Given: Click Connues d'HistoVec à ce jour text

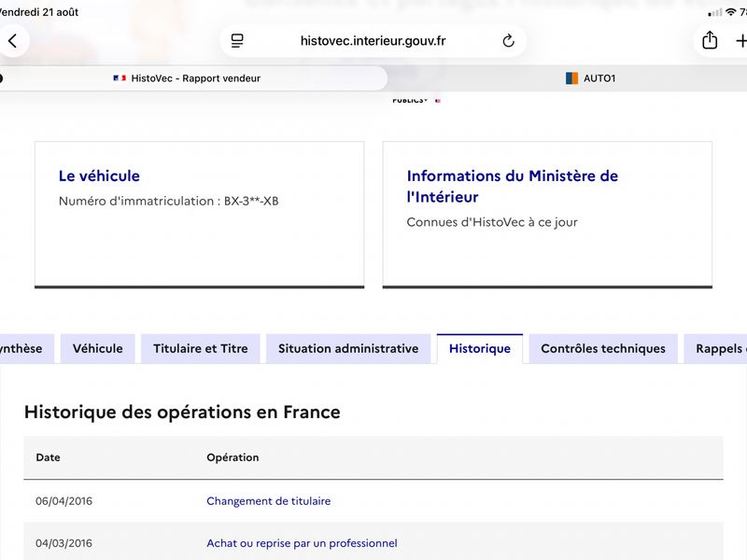Looking at the screenshot, I should pyautogui.click(x=492, y=222).
